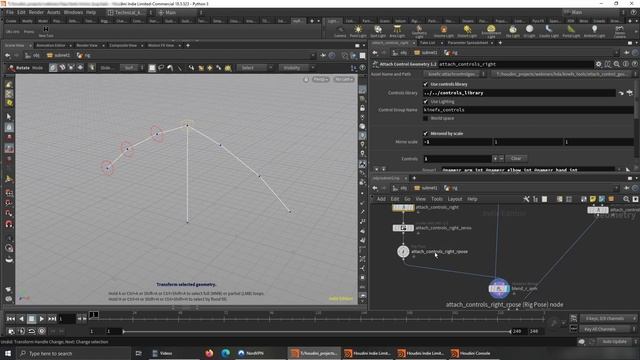Image resolution: width=640 pixels, height=360 pixels.
Task: Click the jump-to-operator arrow beside Controls library
Action: (621, 93)
